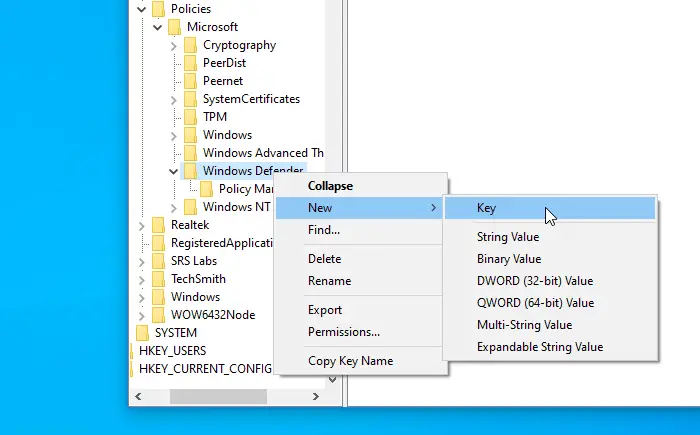Click the Windows Advanced Th folder icon

pyautogui.click(x=190, y=153)
